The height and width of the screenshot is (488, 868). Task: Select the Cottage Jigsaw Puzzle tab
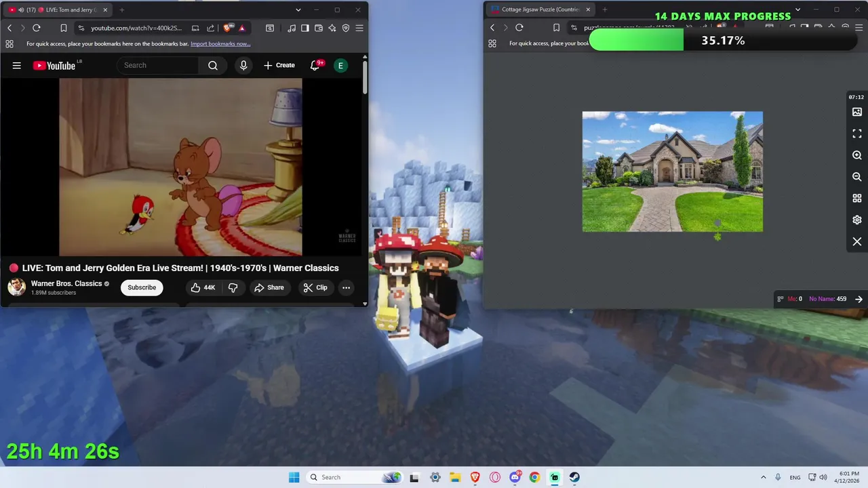(x=540, y=9)
